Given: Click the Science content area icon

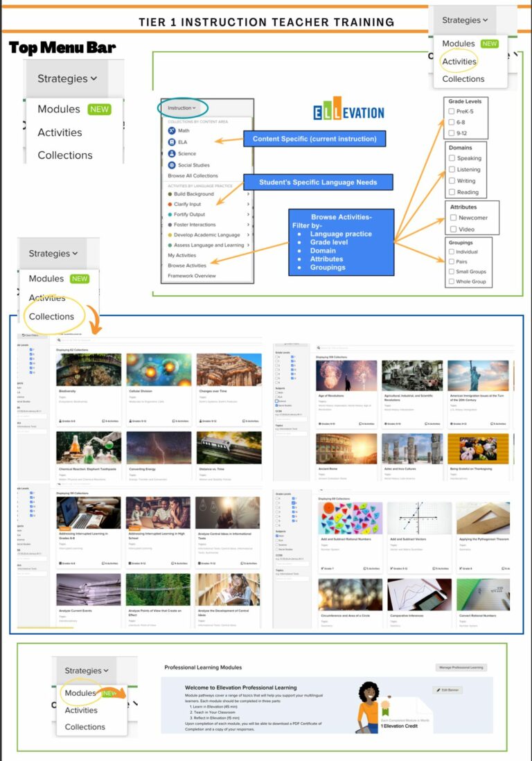Looking at the screenshot, I should tap(172, 153).
